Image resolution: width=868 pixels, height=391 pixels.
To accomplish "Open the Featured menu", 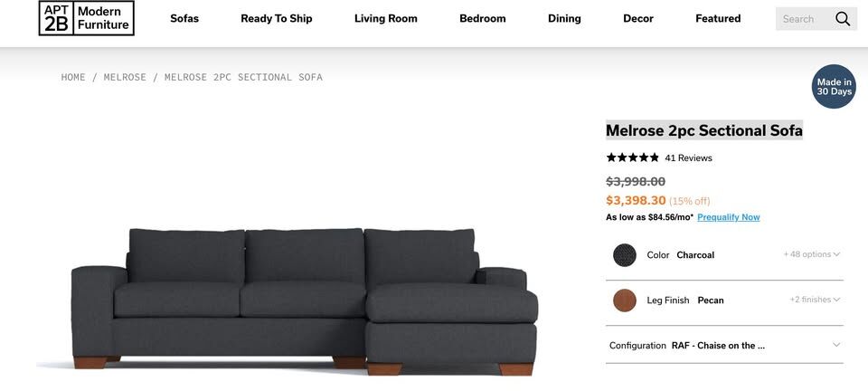I will (718, 19).
